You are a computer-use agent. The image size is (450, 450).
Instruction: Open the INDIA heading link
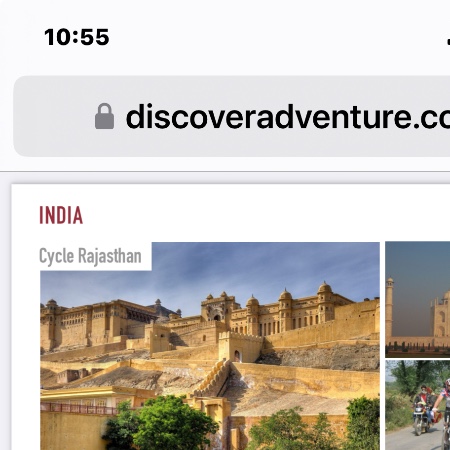point(61,215)
